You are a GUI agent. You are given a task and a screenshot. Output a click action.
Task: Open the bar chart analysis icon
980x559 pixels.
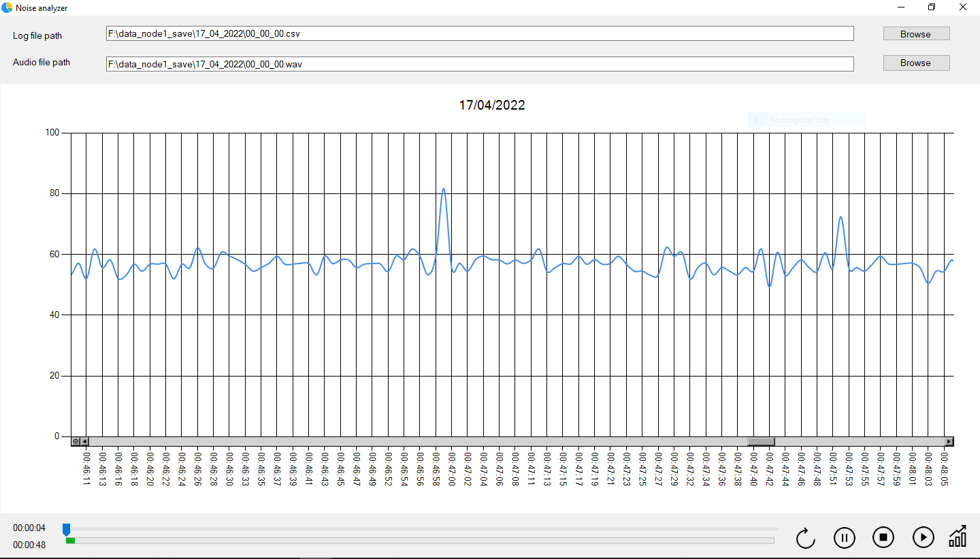click(958, 537)
